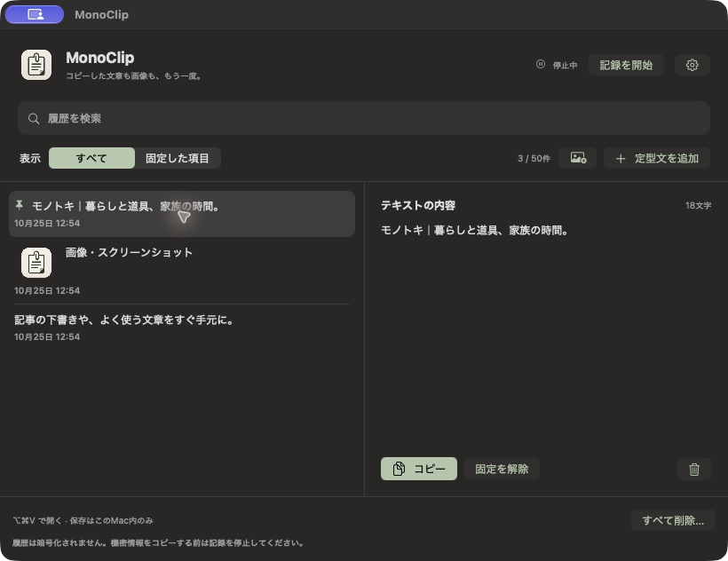Click the すべて削除... button
Screen dimensions: 728x561
[673, 520]
